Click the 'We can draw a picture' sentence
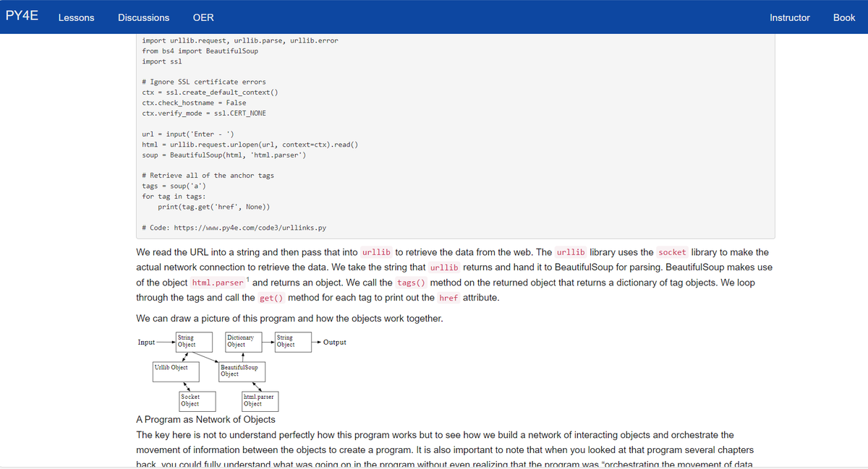 pyautogui.click(x=289, y=319)
